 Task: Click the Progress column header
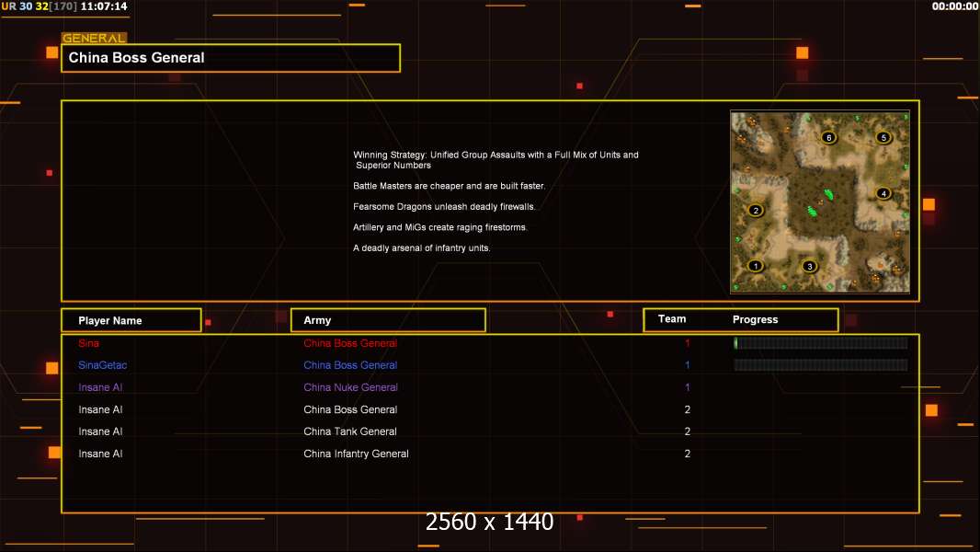755,319
